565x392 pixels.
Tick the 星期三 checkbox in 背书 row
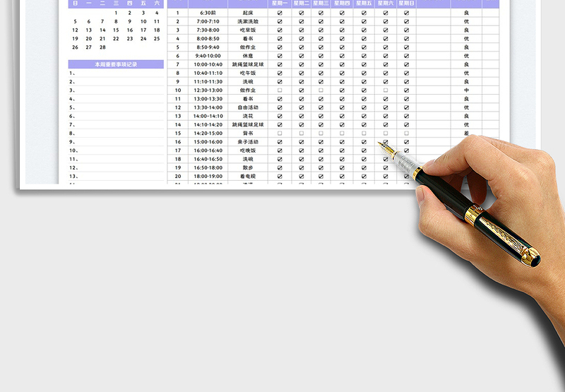pyautogui.click(x=322, y=133)
